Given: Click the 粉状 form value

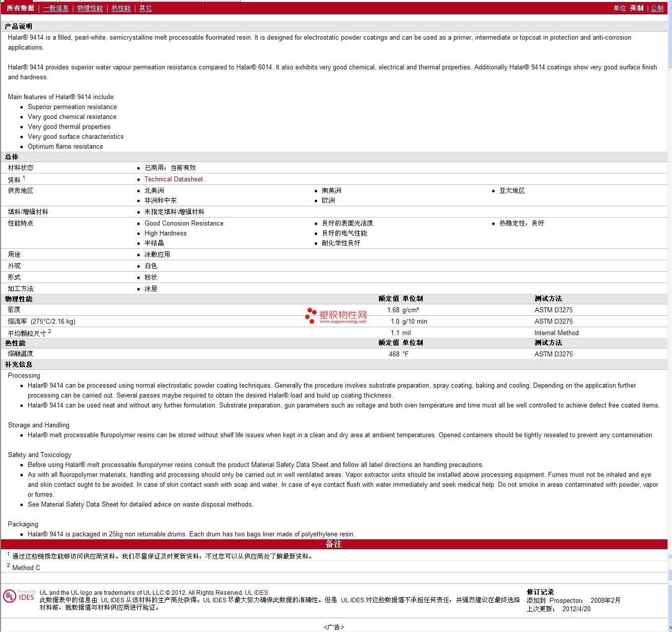Looking at the screenshot, I should tap(151, 278).
